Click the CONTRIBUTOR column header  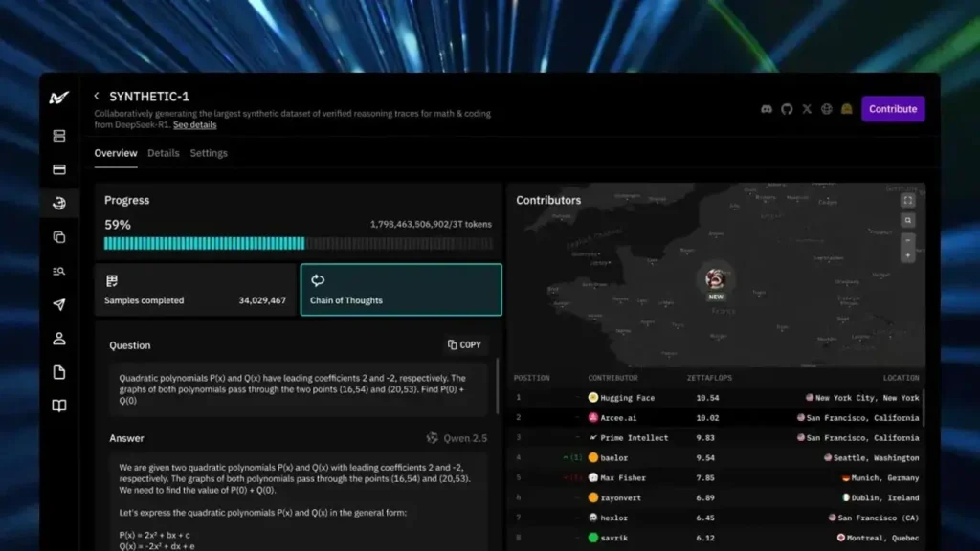(612, 378)
